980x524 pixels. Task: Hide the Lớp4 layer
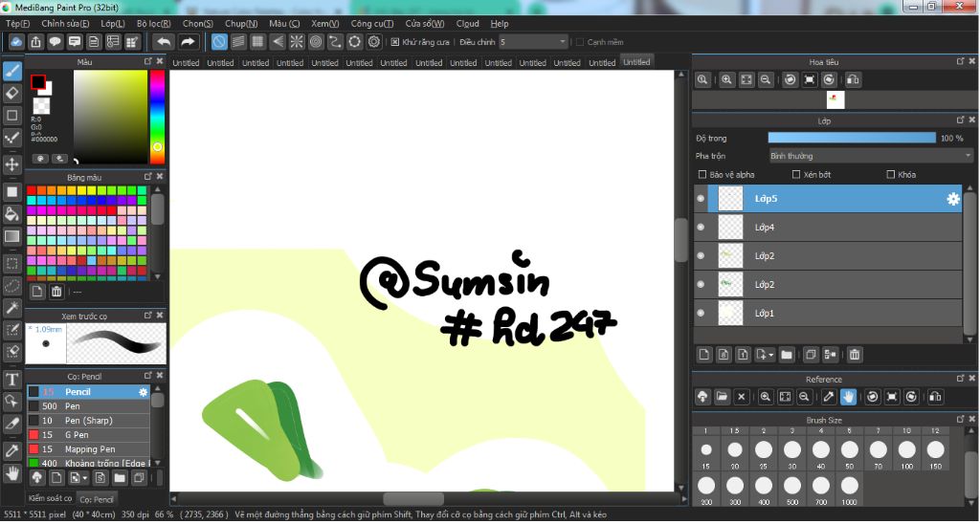701,228
